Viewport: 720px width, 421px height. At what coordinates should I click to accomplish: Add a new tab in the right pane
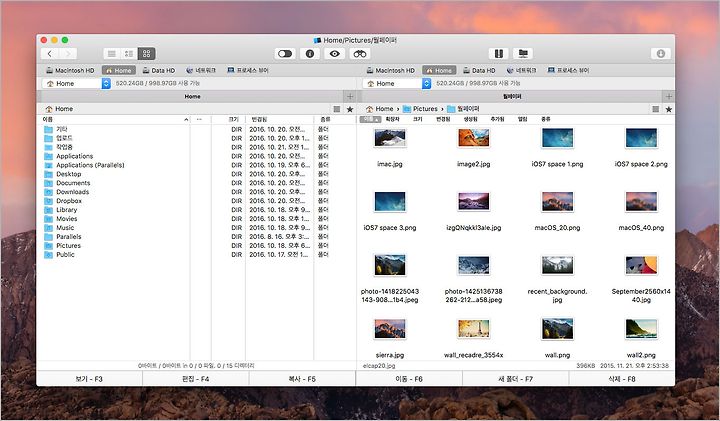(x=669, y=96)
